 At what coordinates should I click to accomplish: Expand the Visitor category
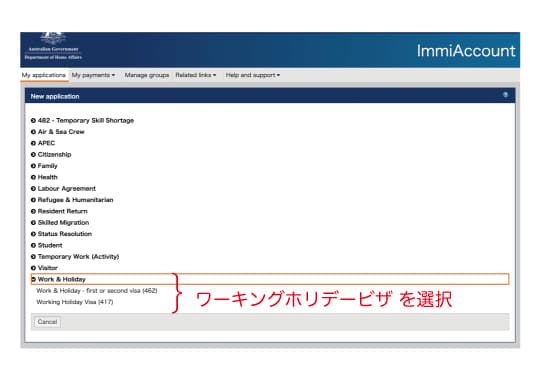click(44, 268)
